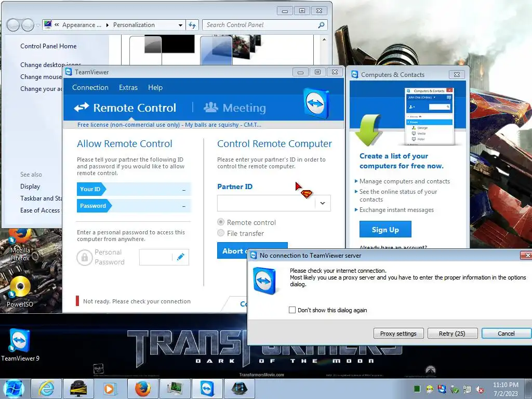Screen dimensions: 532x399
Task: Switch to the Meeting tab
Action: tap(235, 108)
